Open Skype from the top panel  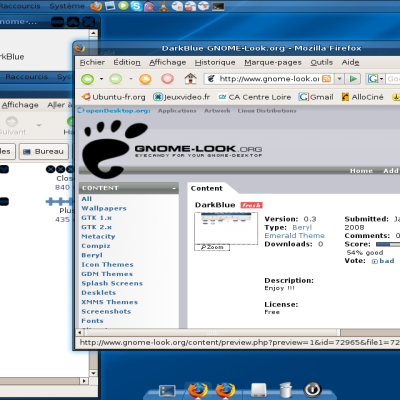[136, 6]
